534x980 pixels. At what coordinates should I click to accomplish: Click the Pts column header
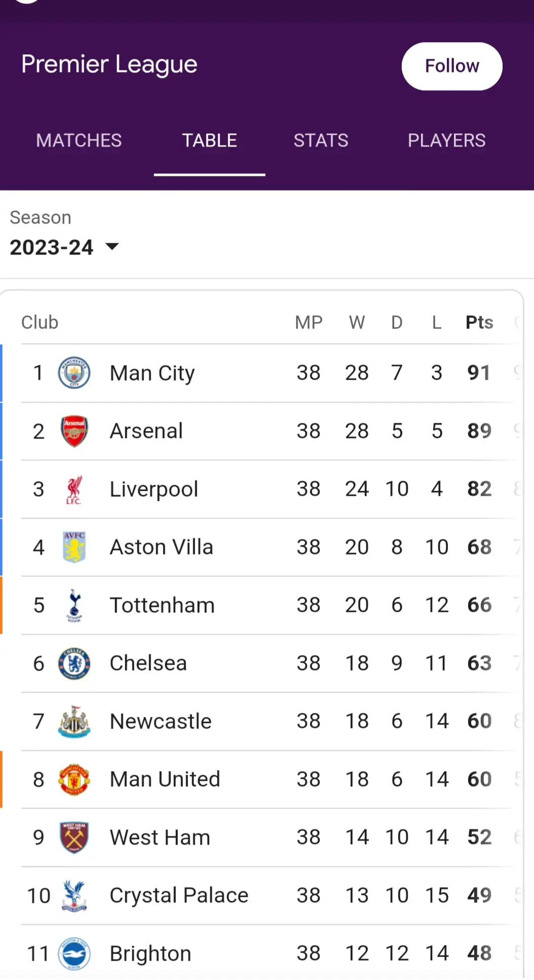point(479,322)
